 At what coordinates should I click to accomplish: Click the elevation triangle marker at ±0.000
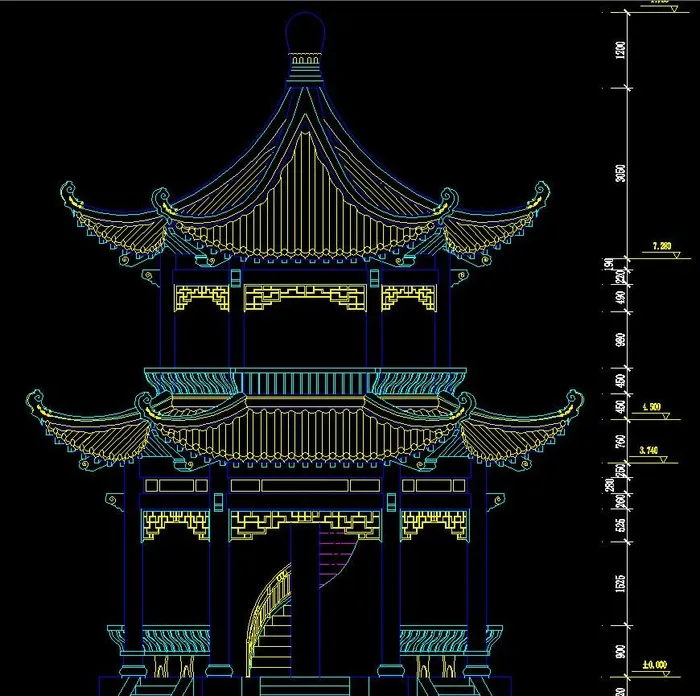(666, 674)
